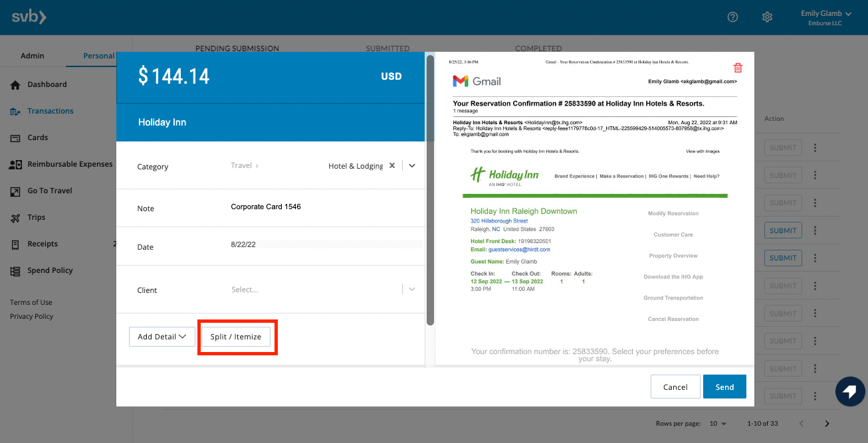Click Cancel Reservation in receipt

tap(673, 319)
